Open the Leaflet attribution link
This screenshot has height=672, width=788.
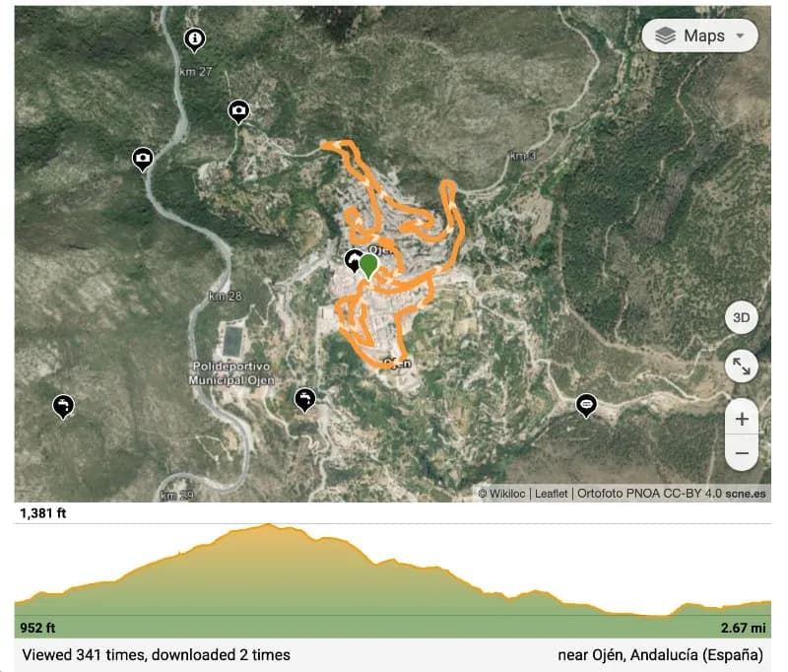pos(552,494)
